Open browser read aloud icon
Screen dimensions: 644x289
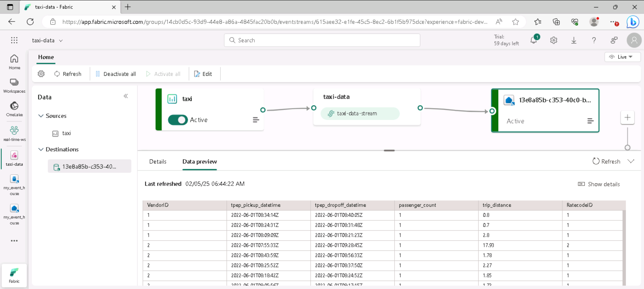(x=499, y=22)
